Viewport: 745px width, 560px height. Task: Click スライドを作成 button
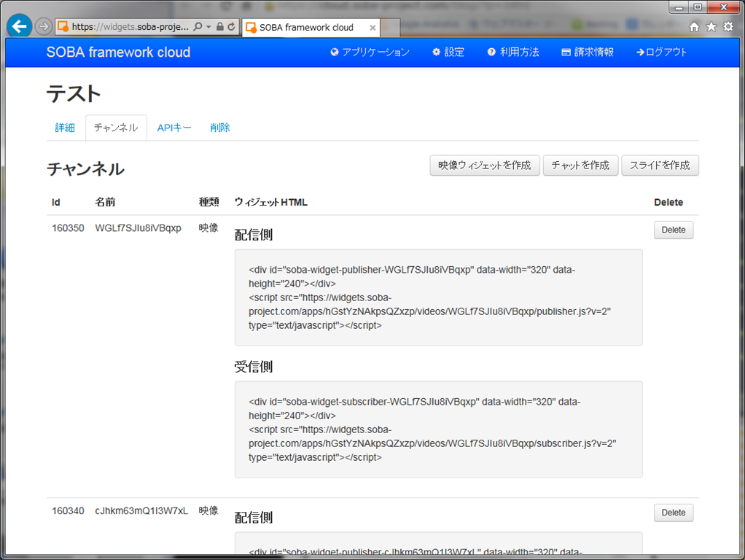pos(660,165)
